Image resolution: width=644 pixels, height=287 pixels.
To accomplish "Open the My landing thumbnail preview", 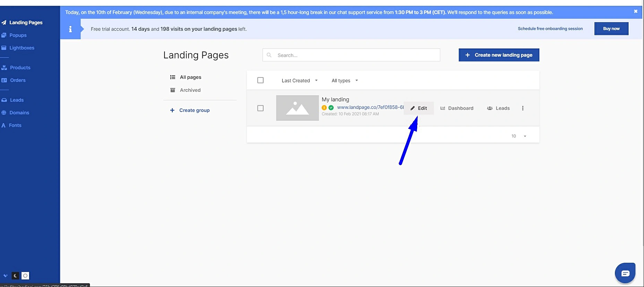I will [x=297, y=108].
